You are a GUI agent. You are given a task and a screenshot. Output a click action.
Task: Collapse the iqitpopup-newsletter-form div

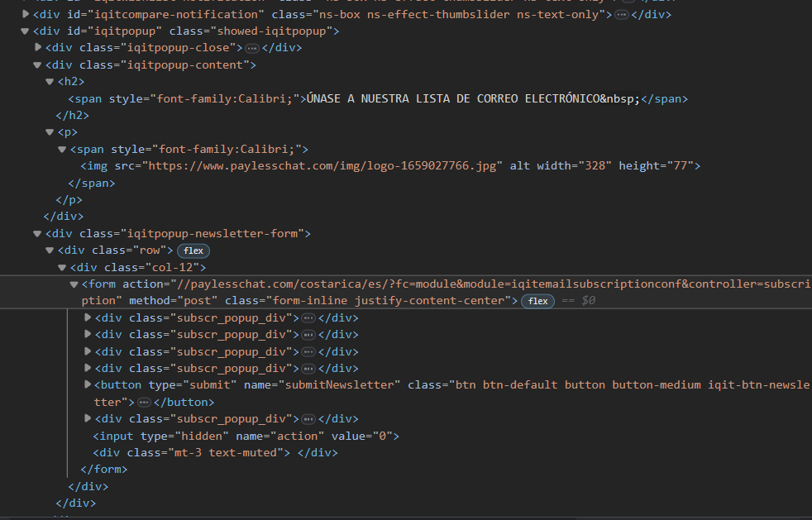coord(36,234)
